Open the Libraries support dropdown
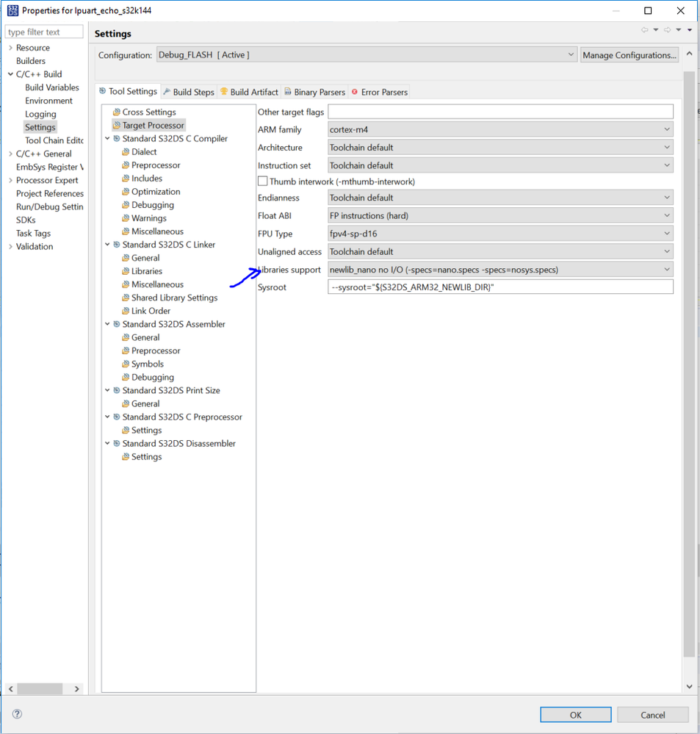The image size is (700, 734). 500,270
